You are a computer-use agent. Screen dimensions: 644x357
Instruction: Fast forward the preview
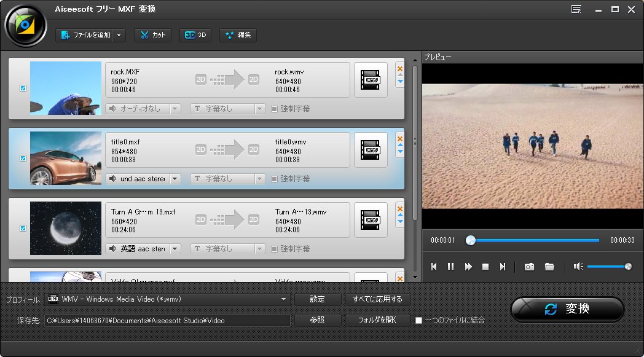468,267
